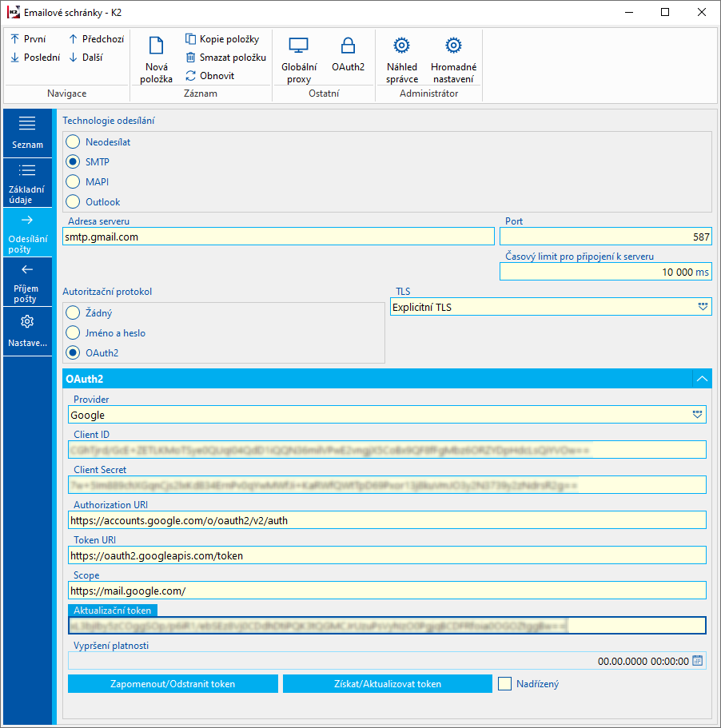Select Jméno a heslo authorization option

74,332
